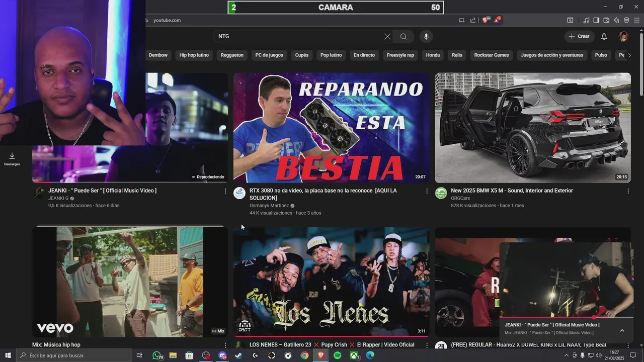Screen dimensions: 644x362
Task: Click the Brave VPN shield icon
Action: pyautogui.click(x=626, y=20)
